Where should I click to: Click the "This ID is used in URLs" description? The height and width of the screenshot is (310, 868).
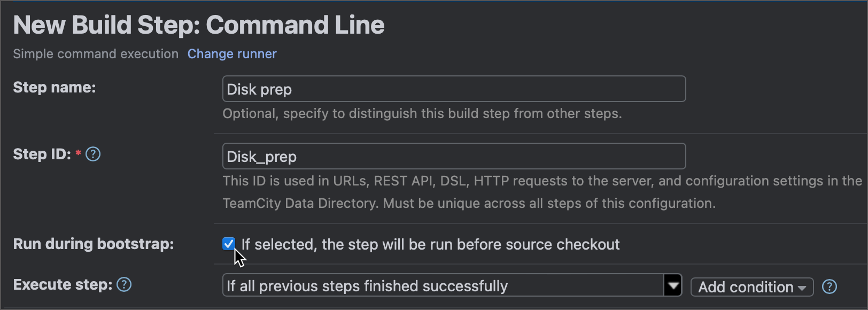(x=542, y=181)
